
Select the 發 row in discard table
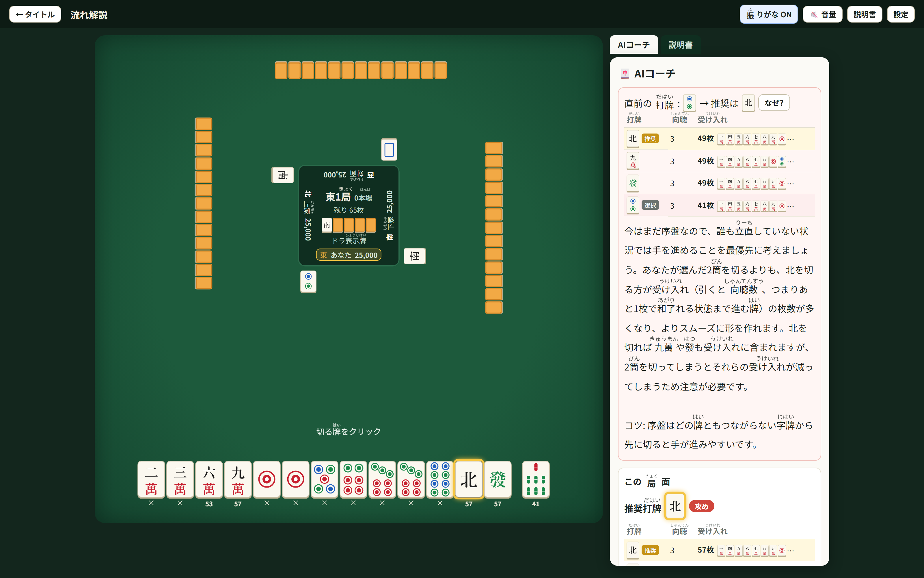tap(719, 183)
